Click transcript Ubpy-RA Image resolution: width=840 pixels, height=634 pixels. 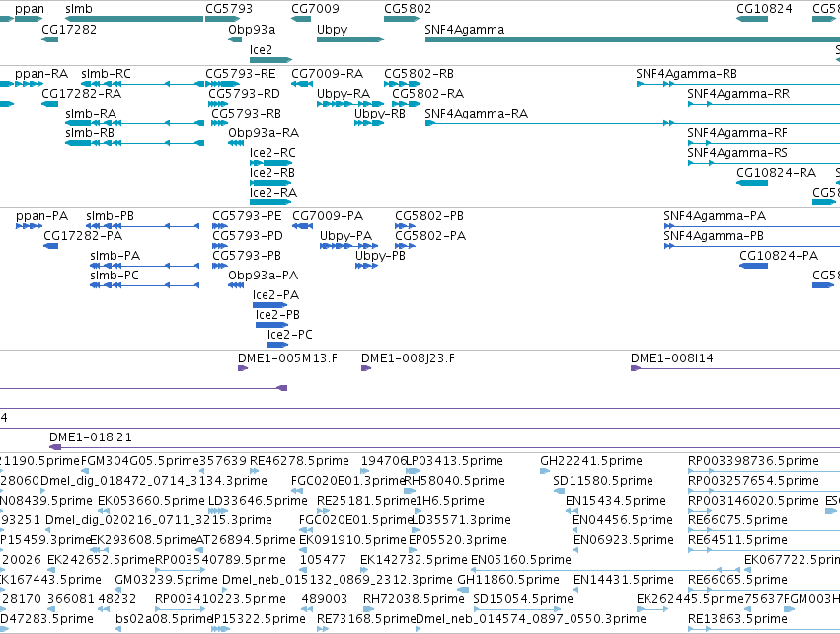pyautogui.click(x=350, y=104)
